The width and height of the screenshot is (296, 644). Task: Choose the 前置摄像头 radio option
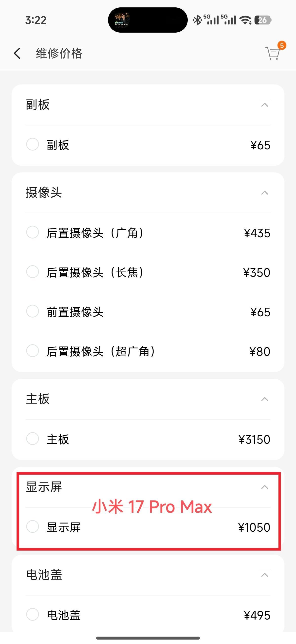click(33, 311)
